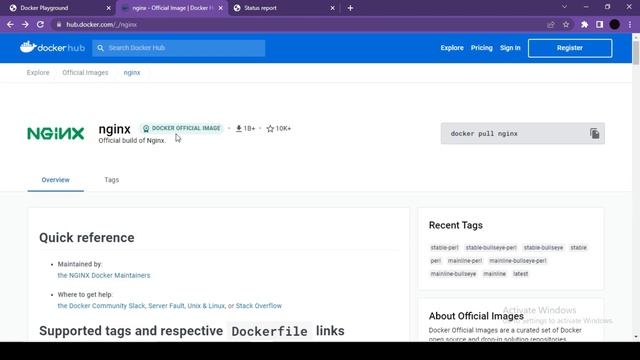Open a new tab with plus icon
Viewport: 640px width, 360px height.
click(350, 8)
